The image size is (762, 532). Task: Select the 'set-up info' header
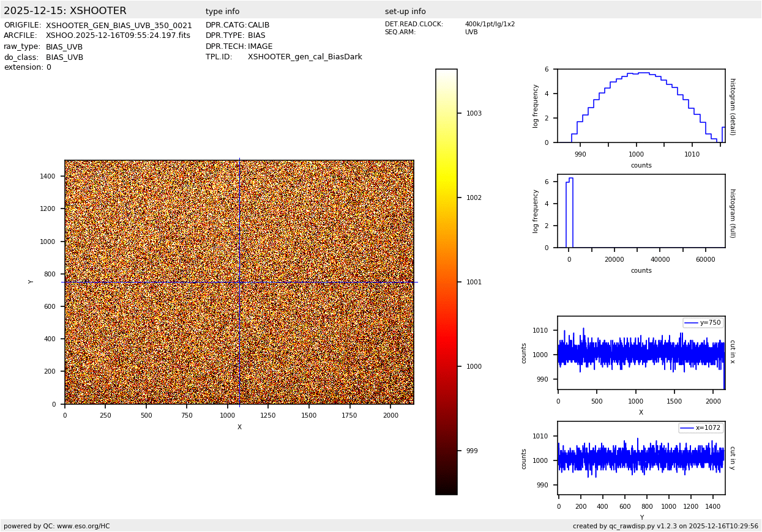405,12
